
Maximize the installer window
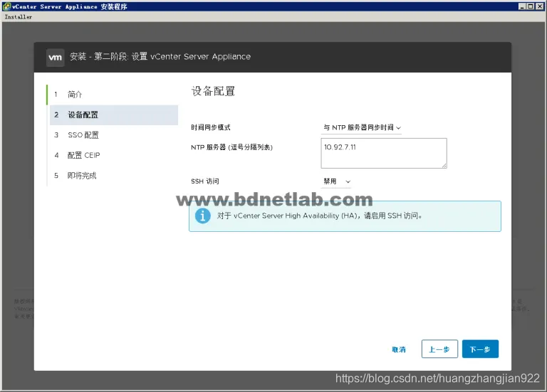click(530, 6)
